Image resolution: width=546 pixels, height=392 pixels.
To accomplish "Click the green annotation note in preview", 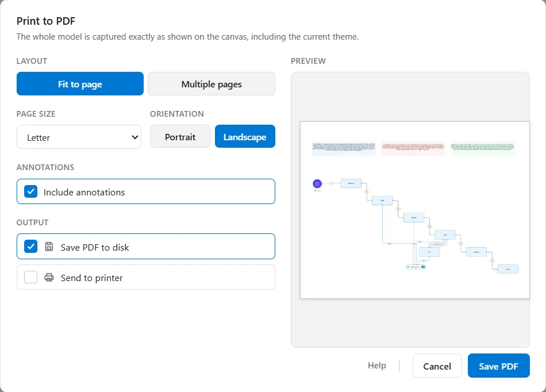I will pos(482,148).
